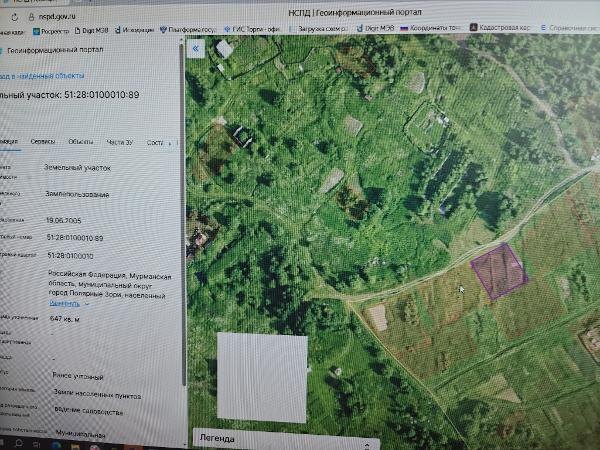The width and height of the screenshot is (600, 450).
Task: Click the Земельный участок type value
Action: tap(77, 168)
